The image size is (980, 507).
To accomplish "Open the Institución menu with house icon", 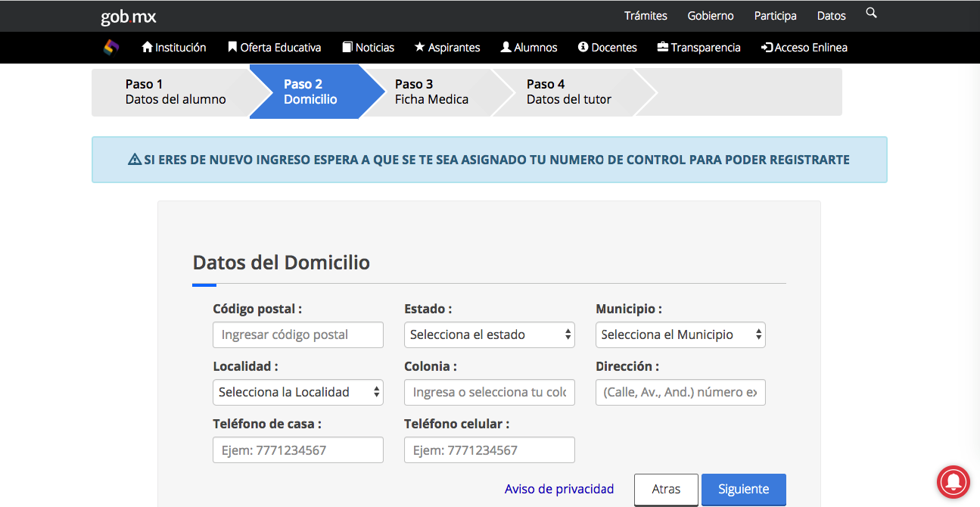I will tap(174, 48).
